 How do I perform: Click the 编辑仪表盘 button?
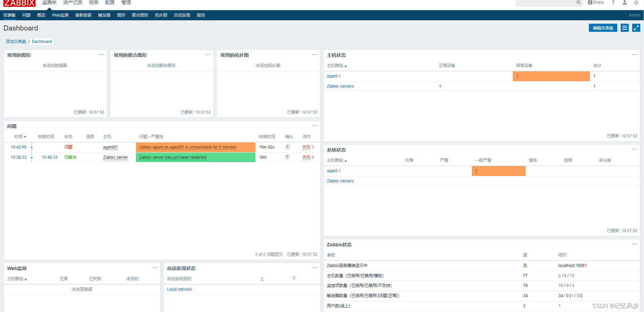[603, 28]
